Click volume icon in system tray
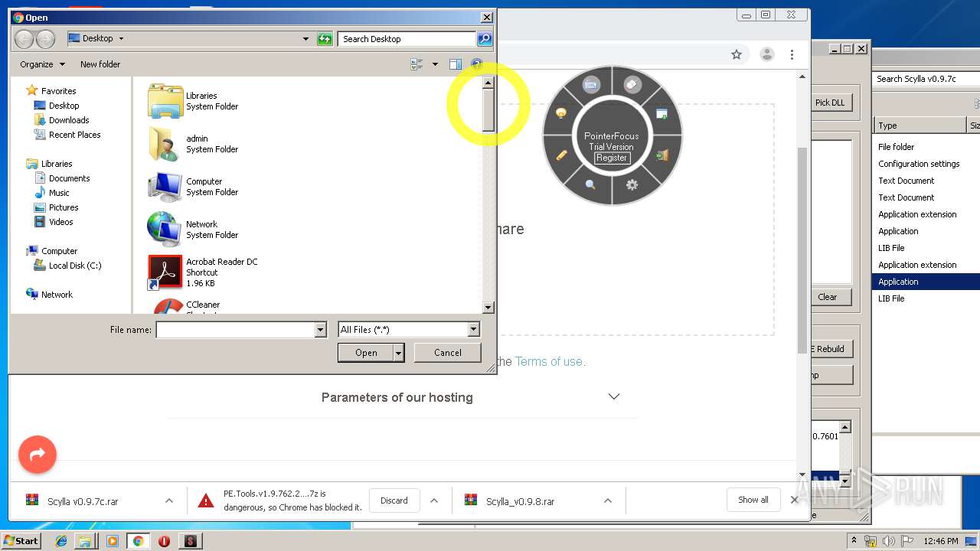 click(889, 541)
